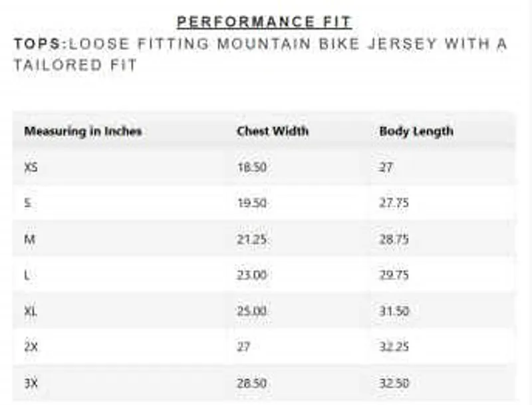This screenshot has width=532, height=405.
Task: Select the S size row label
Action: (x=27, y=203)
